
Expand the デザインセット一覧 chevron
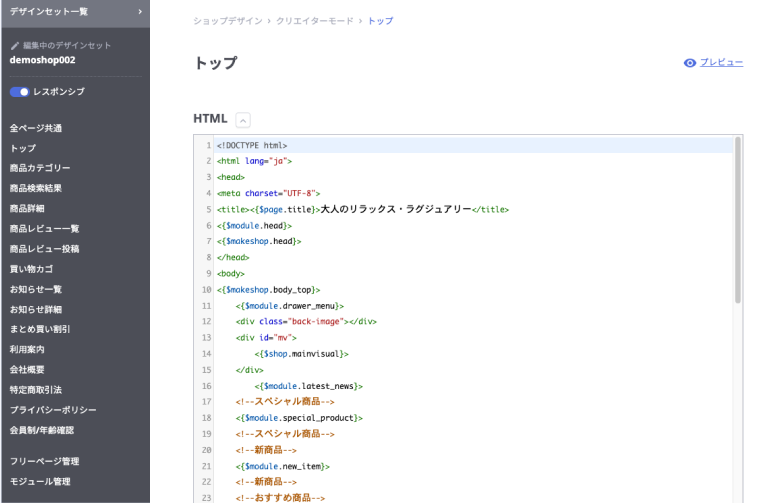pos(140,11)
